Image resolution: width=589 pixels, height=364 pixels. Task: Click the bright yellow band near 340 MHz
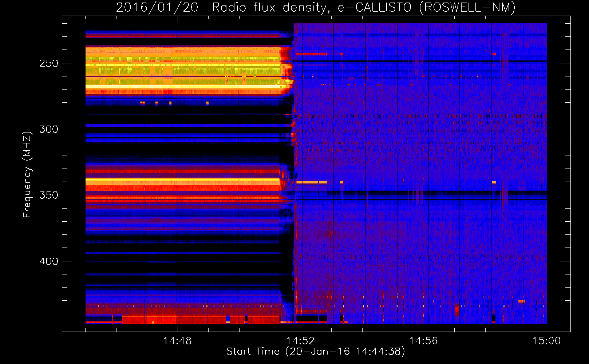182,179
